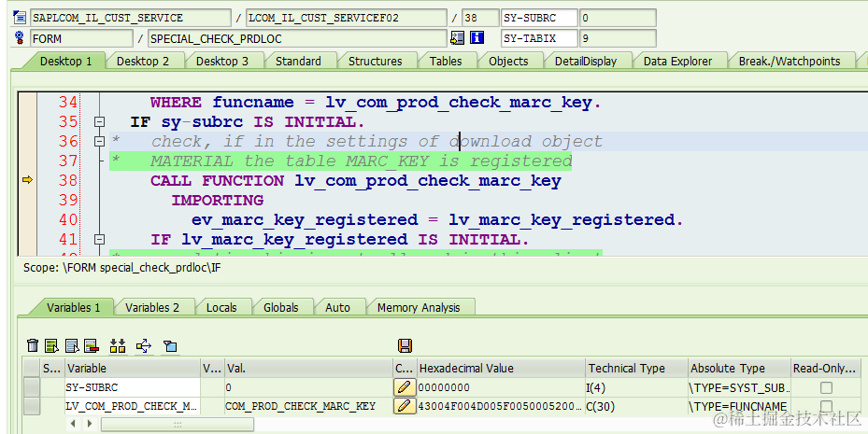868x434 pixels.
Task: Click the gray list icon in variables toolbar
Action: [72, 346]
